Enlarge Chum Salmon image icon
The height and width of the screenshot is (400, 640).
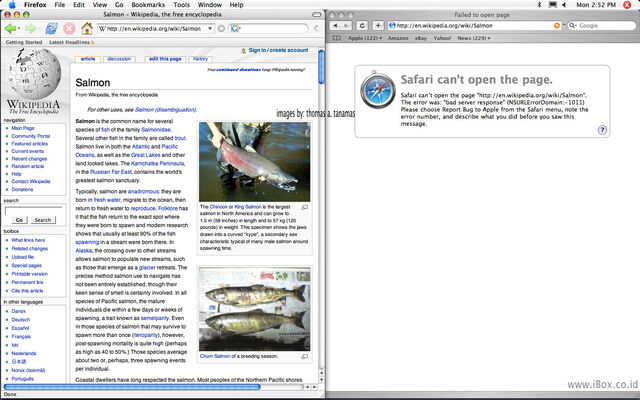coord(304,357)
